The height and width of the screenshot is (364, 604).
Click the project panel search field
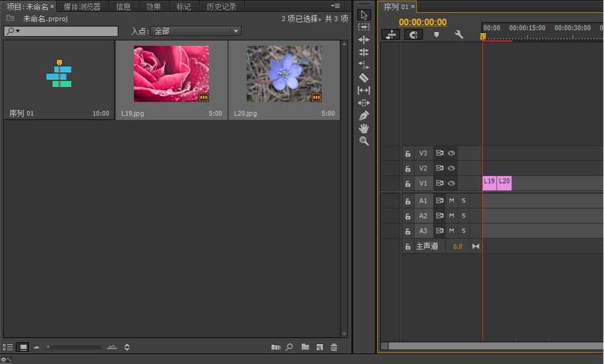(x=61, y=31)
